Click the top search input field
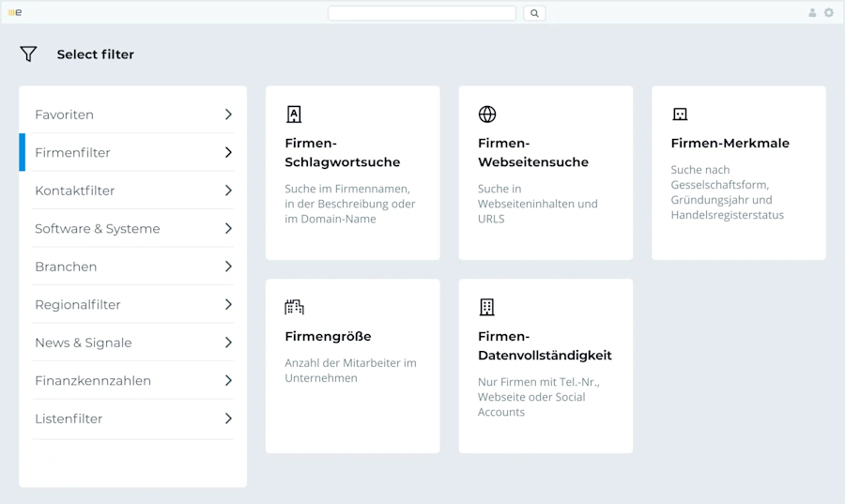 coord(422,13)
